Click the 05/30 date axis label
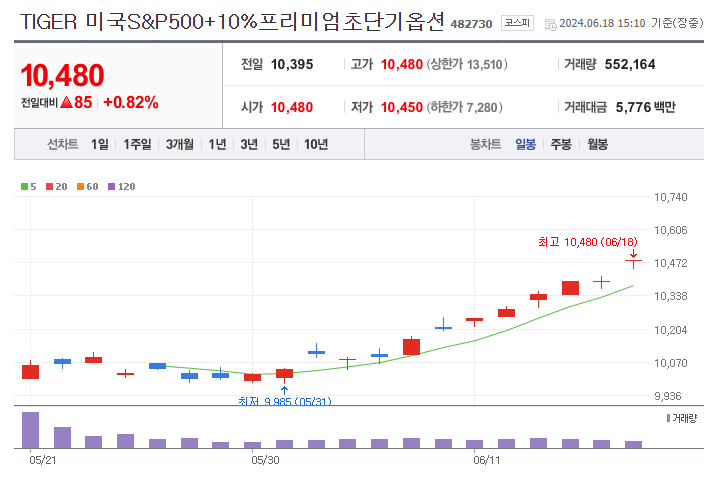 coord(265,460)
